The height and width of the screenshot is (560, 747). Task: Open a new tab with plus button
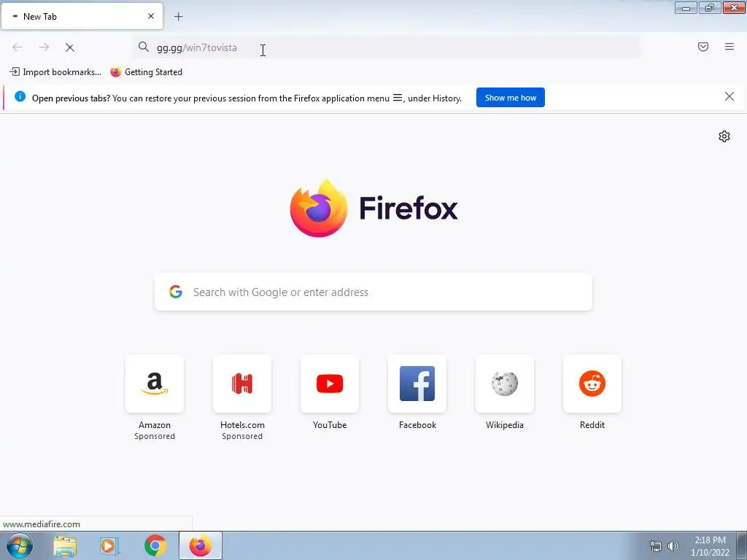(178, 17)
